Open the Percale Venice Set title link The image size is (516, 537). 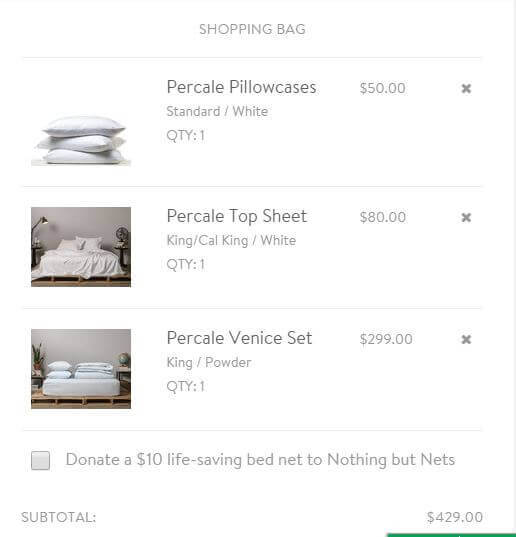click(x=239, y=338)
